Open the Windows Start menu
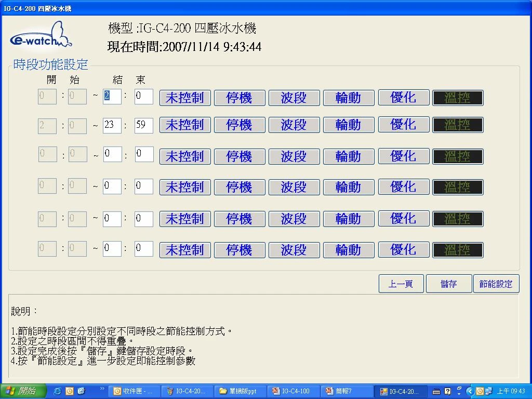 [x=23, y=391]
